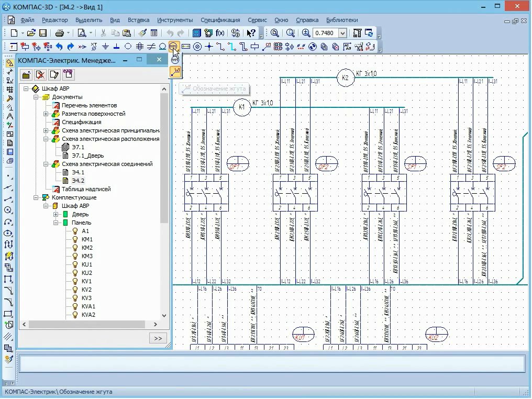Open the f(x) variables panel
Viewport: 532px width, 399px height.
[220, 33]
